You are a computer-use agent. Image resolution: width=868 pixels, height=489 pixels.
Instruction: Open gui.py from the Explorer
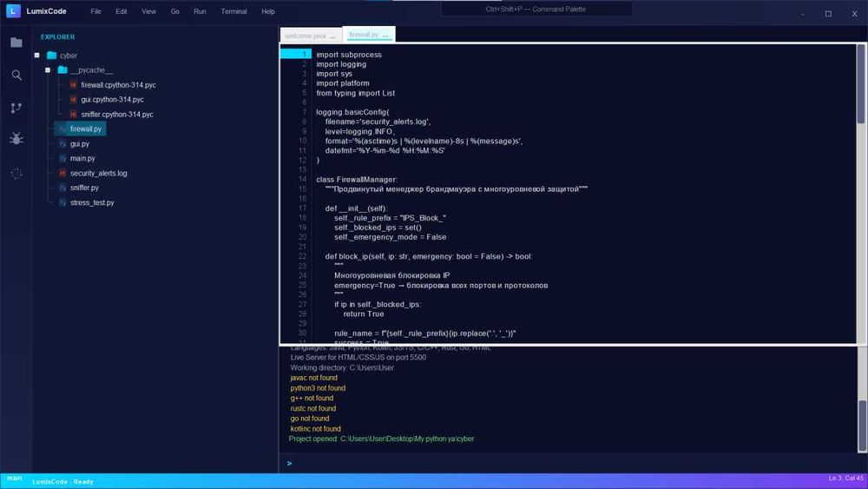point(80,143)
